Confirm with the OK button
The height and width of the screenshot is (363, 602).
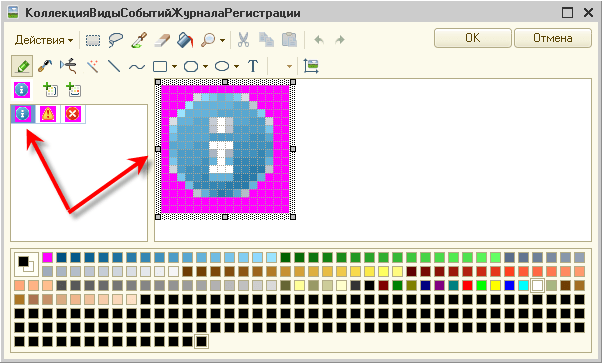click(473, 38)
